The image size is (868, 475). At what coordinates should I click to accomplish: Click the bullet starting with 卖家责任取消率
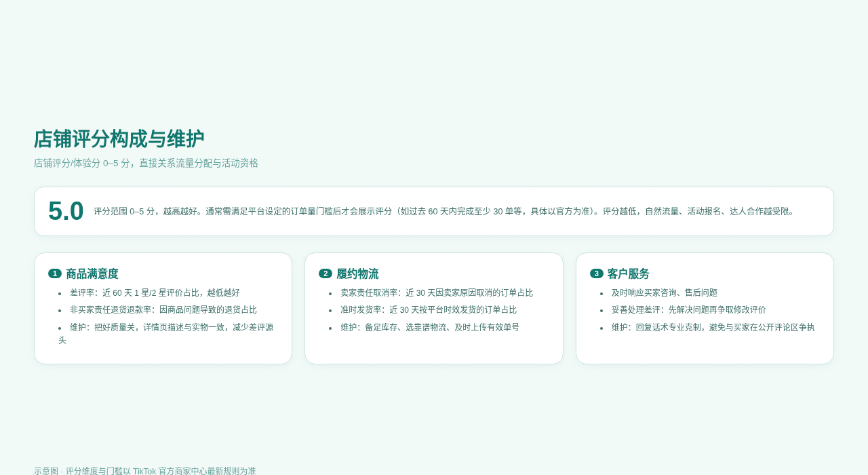click(437, 292)
